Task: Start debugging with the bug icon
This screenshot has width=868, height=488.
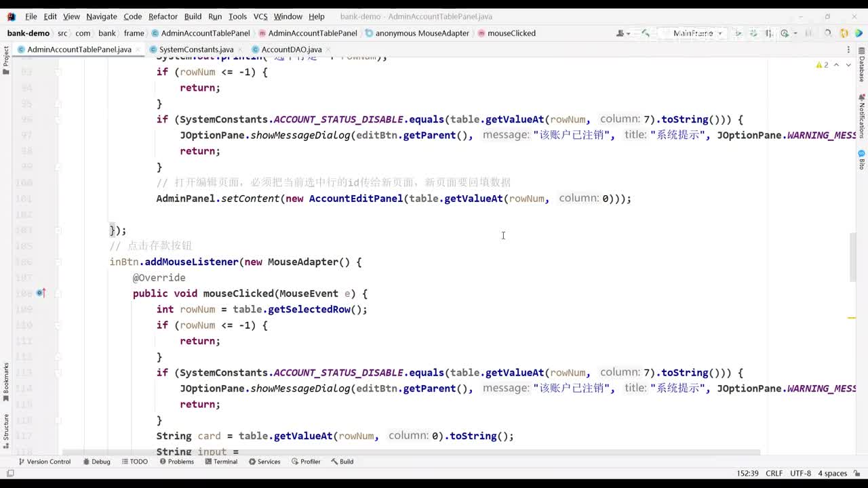Action: [753, 33]
